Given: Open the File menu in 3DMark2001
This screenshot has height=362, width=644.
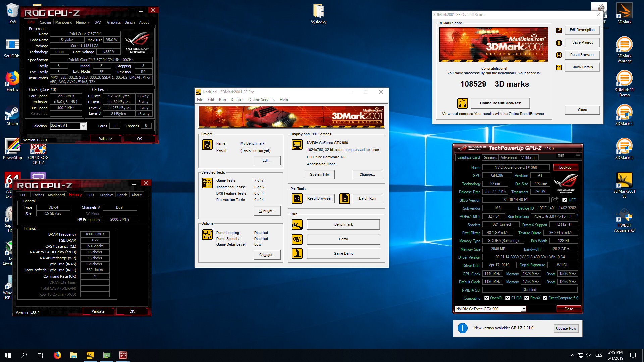Looking at the screenshot, I should (x=200, y=100).
